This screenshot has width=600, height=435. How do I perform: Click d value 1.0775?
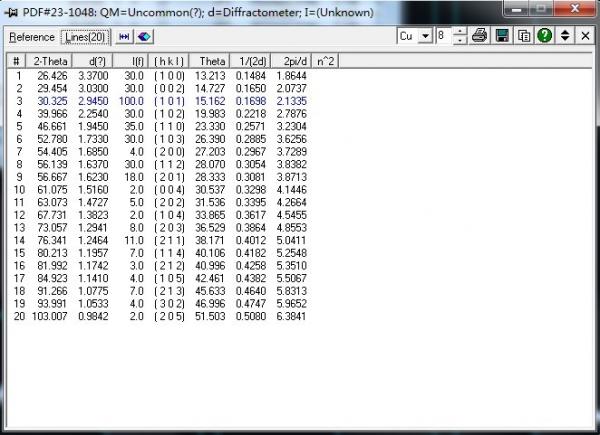(93, 290)
